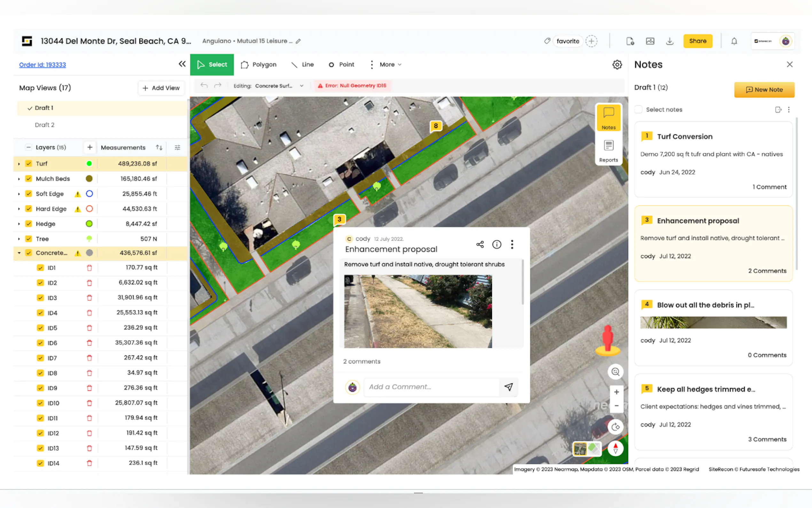Click the download icon in header
This screenshot has width=812, height=508.
(x=670, y=41)
